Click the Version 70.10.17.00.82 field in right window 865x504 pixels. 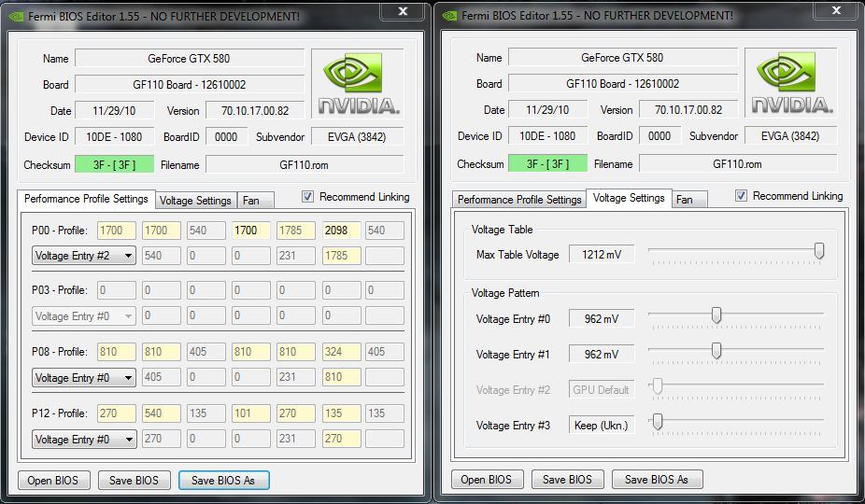(x=688, y=109)
